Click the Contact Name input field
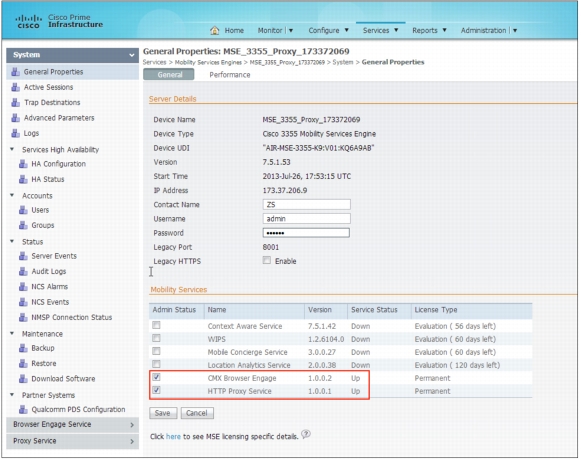 coord(306,205)
